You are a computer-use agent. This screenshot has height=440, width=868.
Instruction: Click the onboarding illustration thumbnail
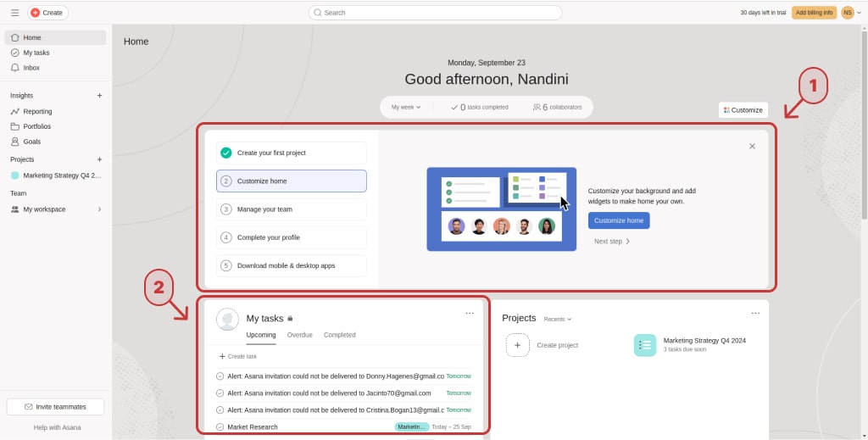pos(502,209)
